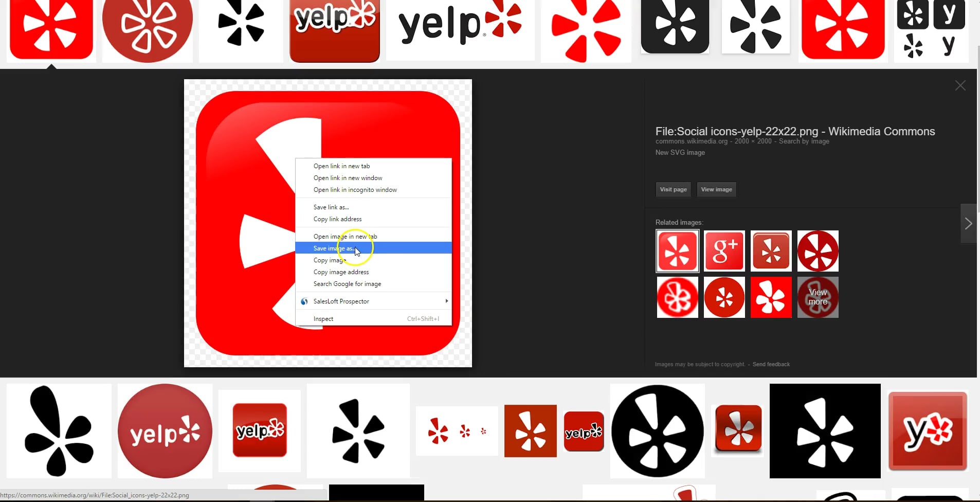Open small red 'yelp' rounded badge result
Viewport: 980px width, 502px height.
pos(584,432)
